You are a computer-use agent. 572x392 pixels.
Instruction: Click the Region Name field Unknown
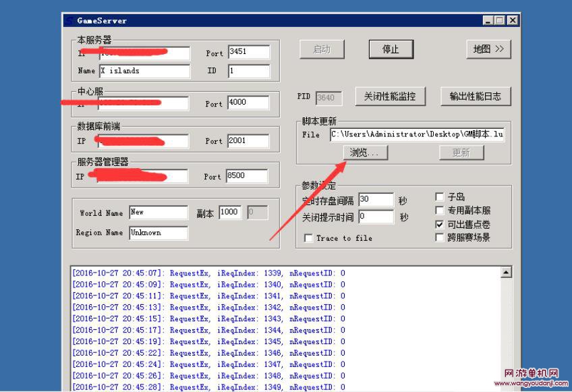click(159, 233)
